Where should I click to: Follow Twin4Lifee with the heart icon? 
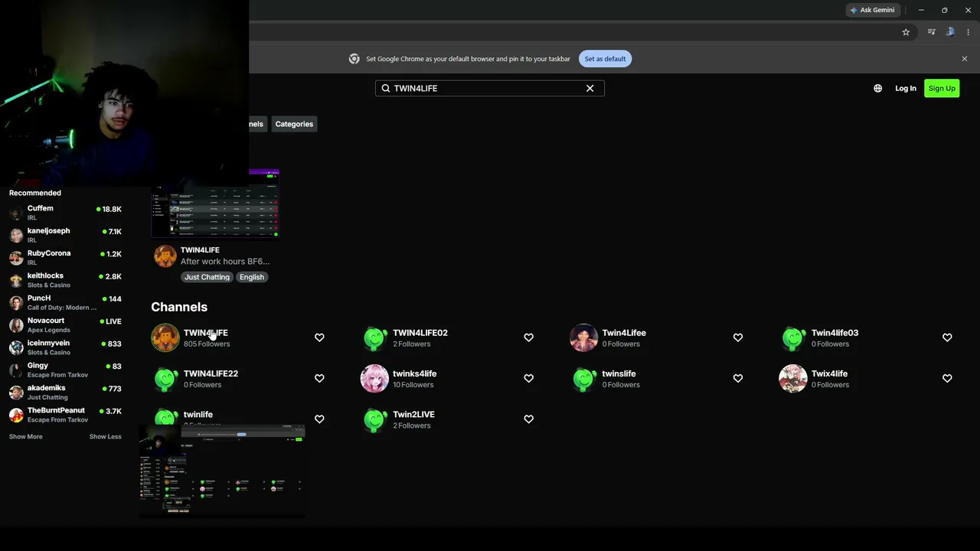[738, 337]
